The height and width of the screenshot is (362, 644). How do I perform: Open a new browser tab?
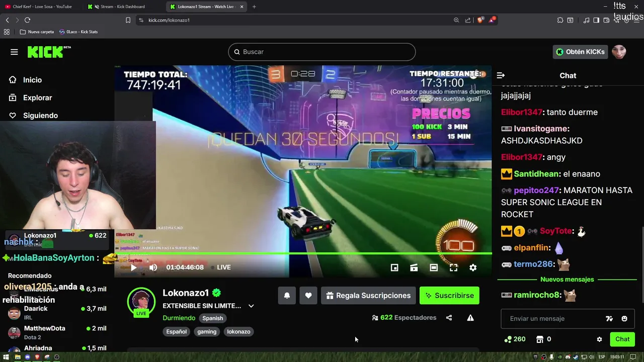pos(254,7)
